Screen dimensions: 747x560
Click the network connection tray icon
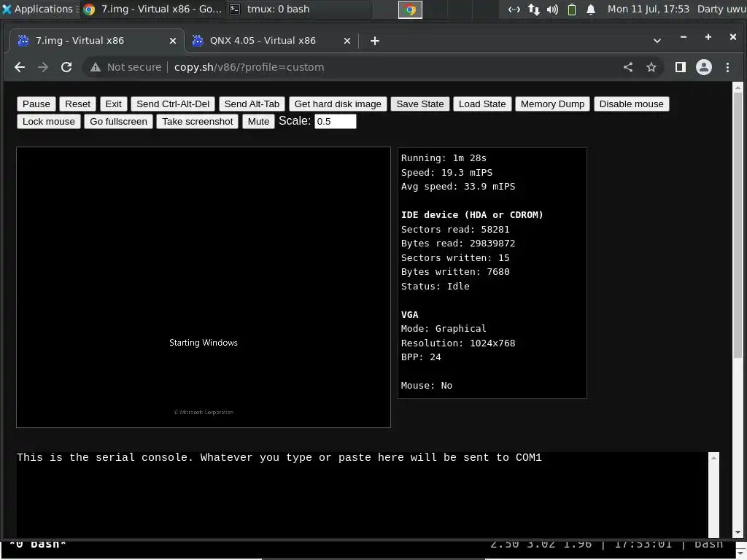(514, 9)
